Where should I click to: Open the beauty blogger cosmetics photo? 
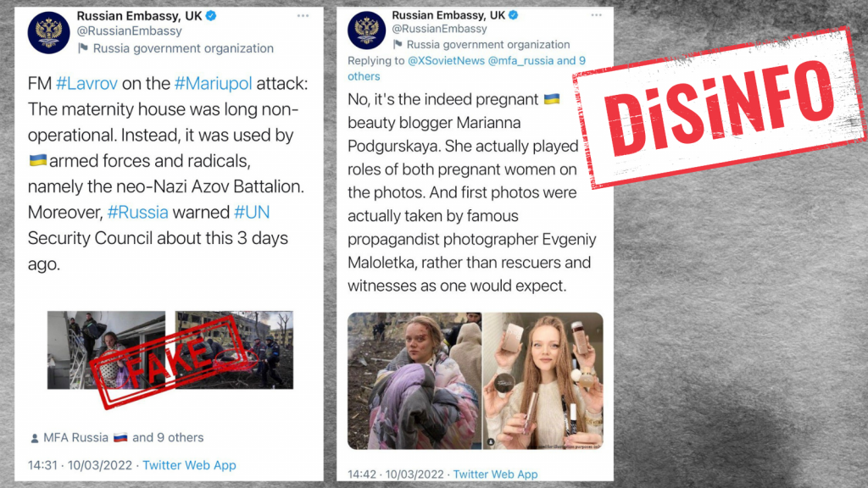(x=543, y=380)
